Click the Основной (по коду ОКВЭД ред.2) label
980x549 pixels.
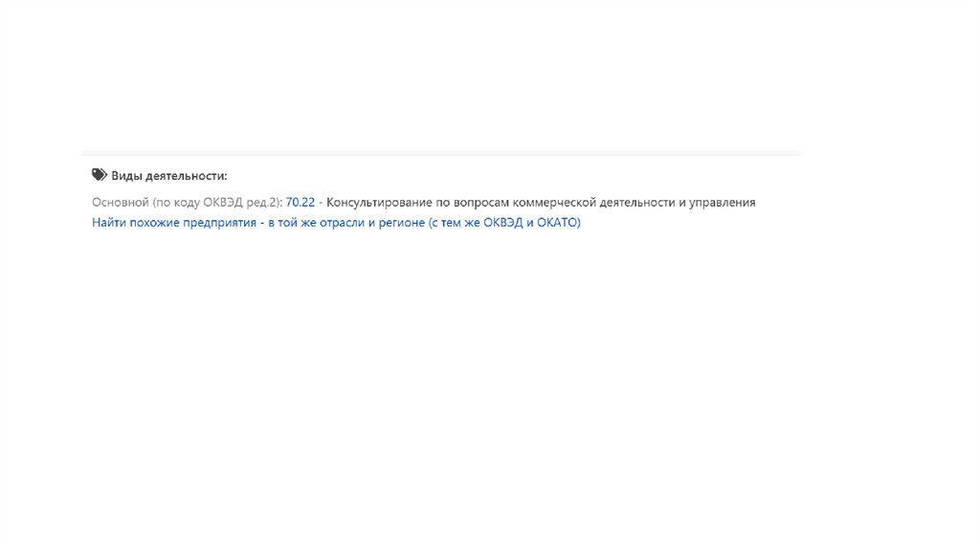(x=188, y=203)
